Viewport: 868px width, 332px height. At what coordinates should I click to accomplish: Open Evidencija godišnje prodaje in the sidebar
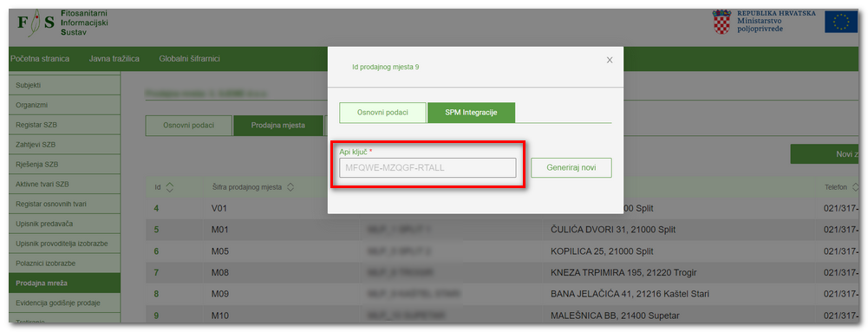[x=64, y=303]
